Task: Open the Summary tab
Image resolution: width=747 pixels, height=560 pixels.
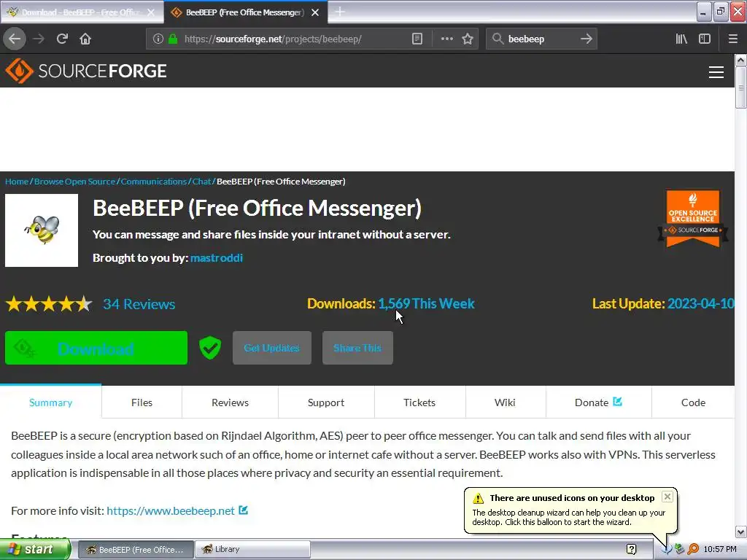Action: click(x=50, y=402)
